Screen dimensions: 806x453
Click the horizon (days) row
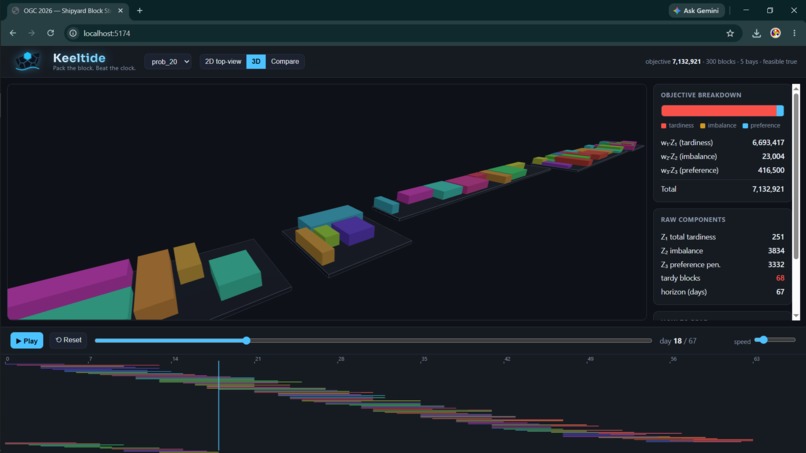(722, 292)
